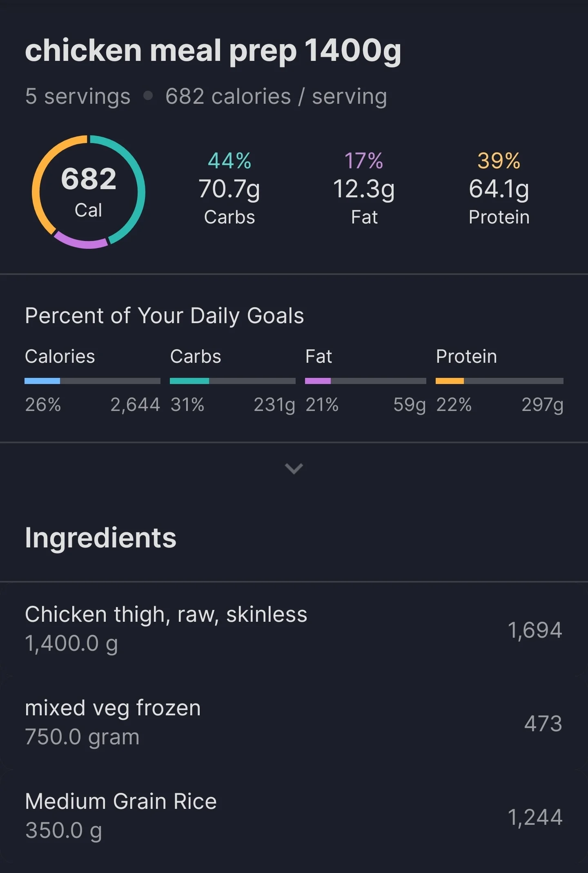Tap the Calories daily goal progress bar

[x=92, y=381]
